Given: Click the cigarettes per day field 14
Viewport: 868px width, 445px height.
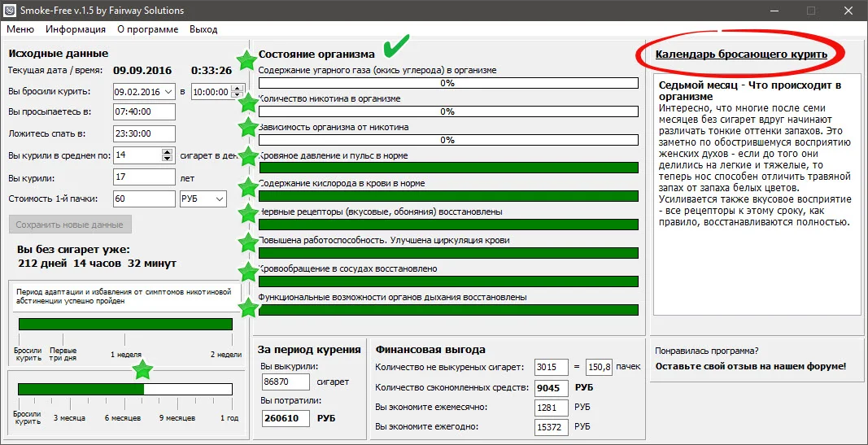Looking at the screenshot, I should click(x=137, y=155).
